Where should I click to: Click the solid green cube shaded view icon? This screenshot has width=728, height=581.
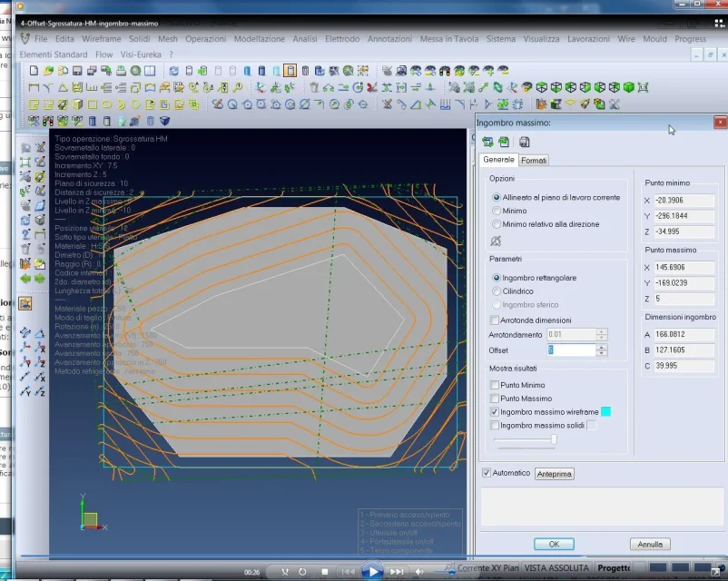(x=629, y=87)
